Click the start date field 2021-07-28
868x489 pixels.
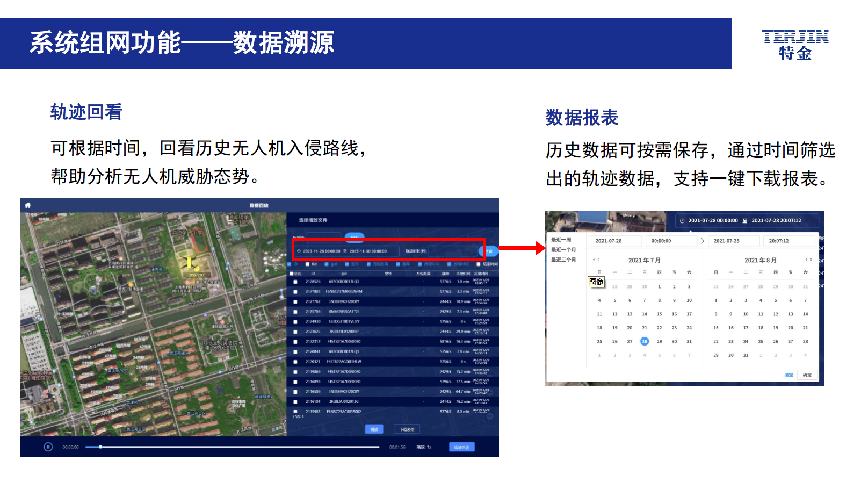click(616, 241)
